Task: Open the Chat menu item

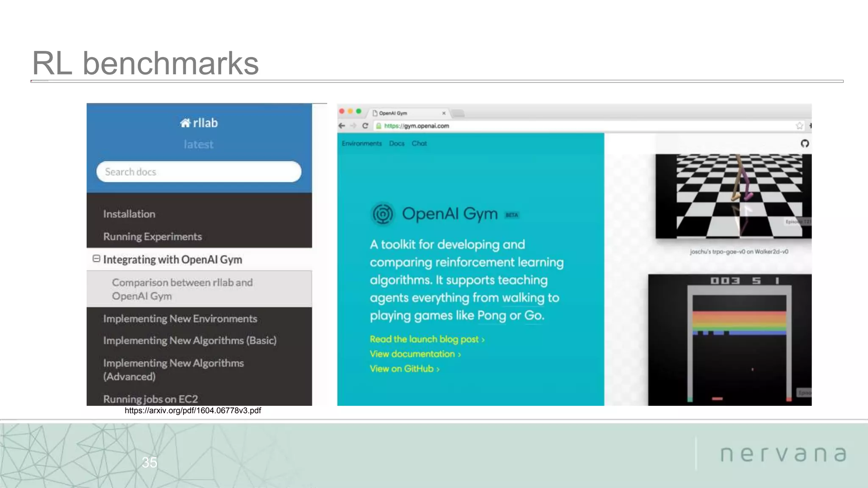Action: pyautogui.click(x=419, y=144)
